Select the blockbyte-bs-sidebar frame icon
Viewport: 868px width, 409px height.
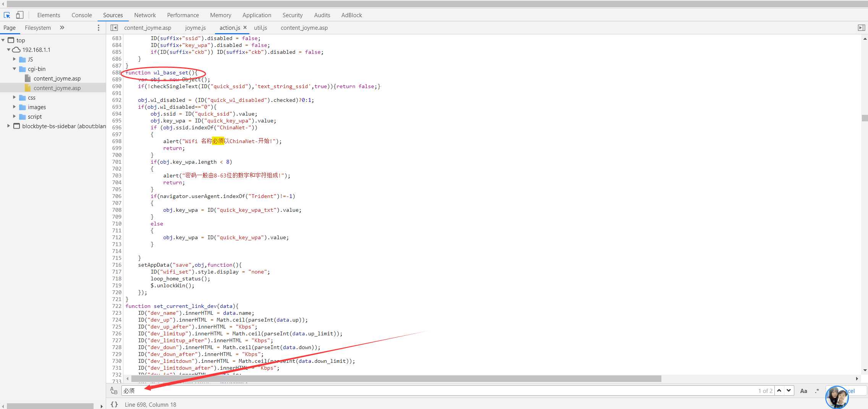(x=17, y=126)
